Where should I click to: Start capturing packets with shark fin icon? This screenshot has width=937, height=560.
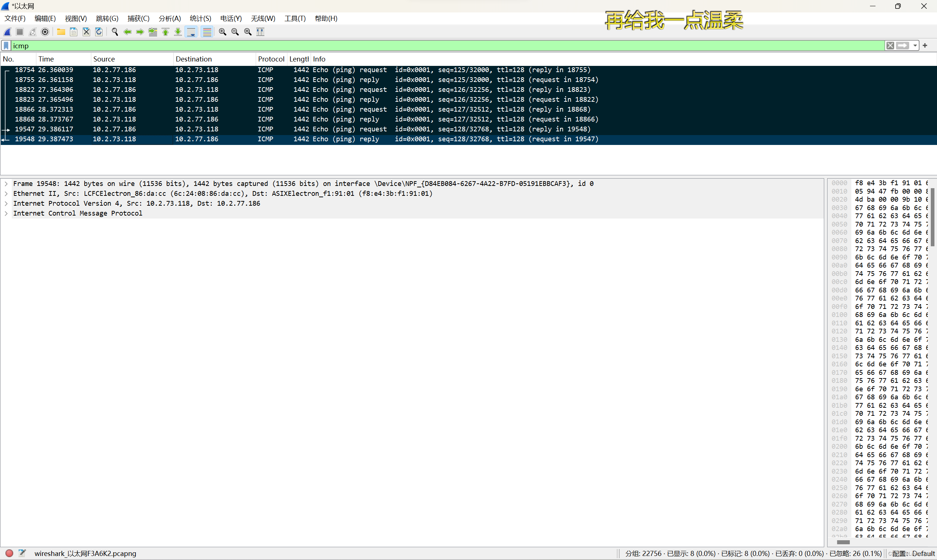pyautogui.click(x=8, y=32)
